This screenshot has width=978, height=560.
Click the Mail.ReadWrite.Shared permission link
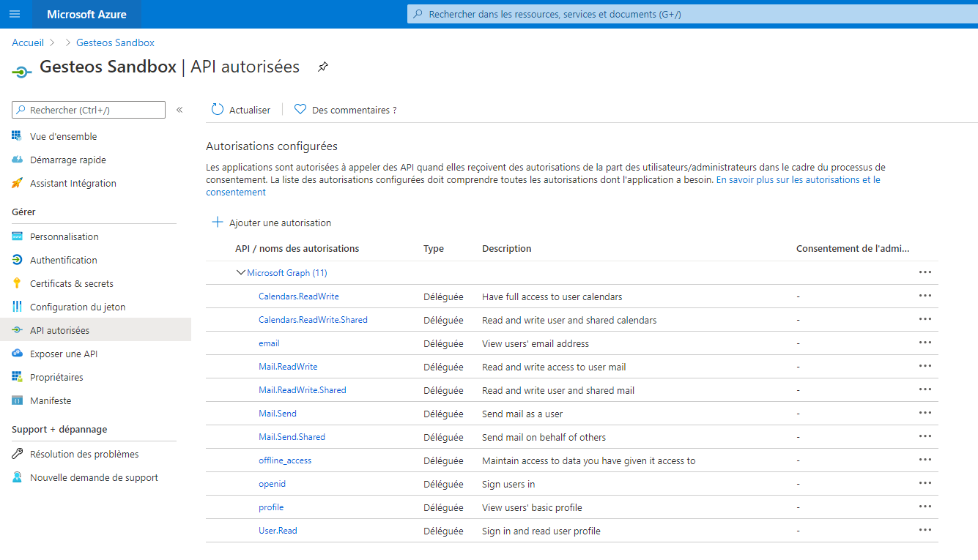302,390
